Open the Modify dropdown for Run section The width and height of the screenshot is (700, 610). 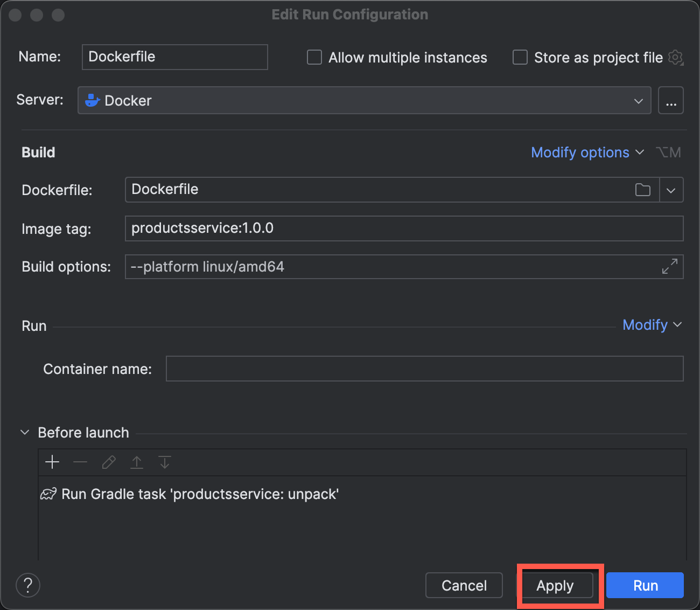click(x=652, y=325)
